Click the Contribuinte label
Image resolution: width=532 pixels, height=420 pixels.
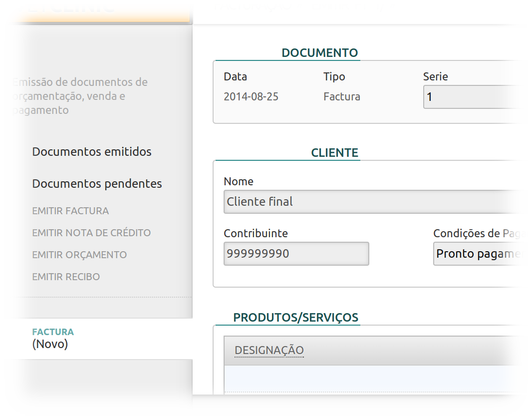[x=256, y=233]
